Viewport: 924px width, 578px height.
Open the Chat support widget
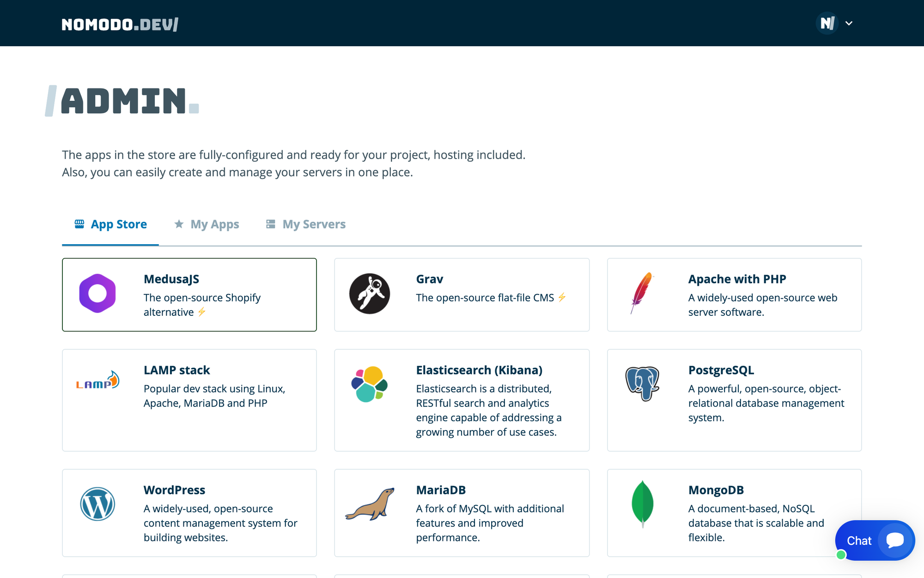[x=875, y=540]
